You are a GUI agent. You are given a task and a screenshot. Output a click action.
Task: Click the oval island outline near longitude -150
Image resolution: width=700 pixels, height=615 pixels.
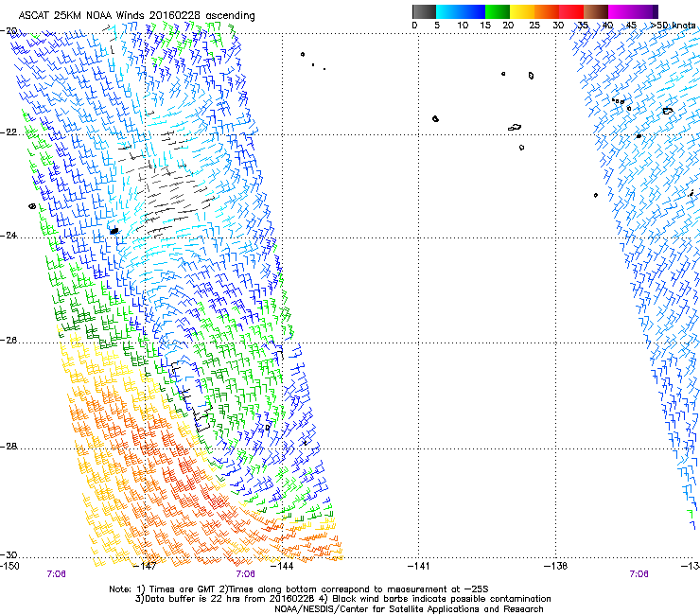(32, 206)
